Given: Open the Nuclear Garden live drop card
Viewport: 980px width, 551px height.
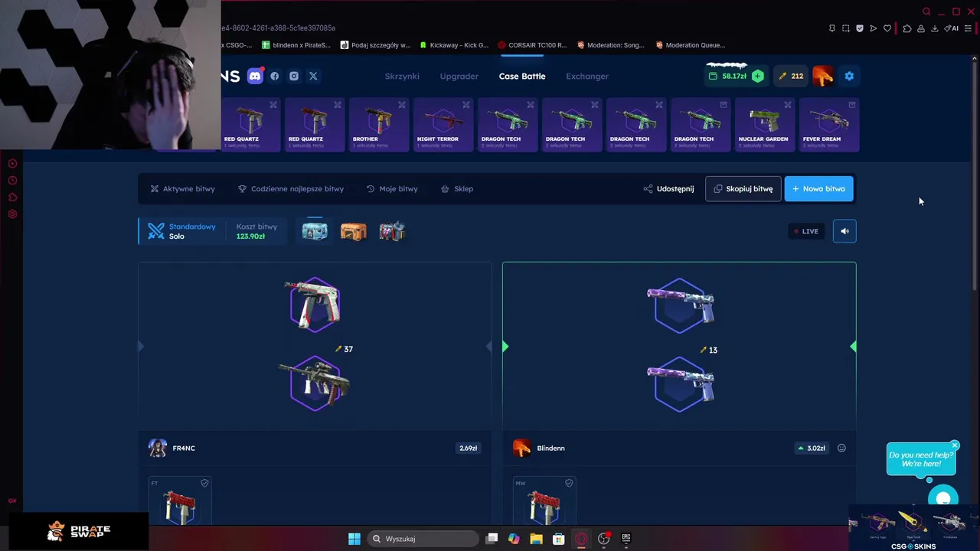Looking at the screenshot, I should point(765,125).
